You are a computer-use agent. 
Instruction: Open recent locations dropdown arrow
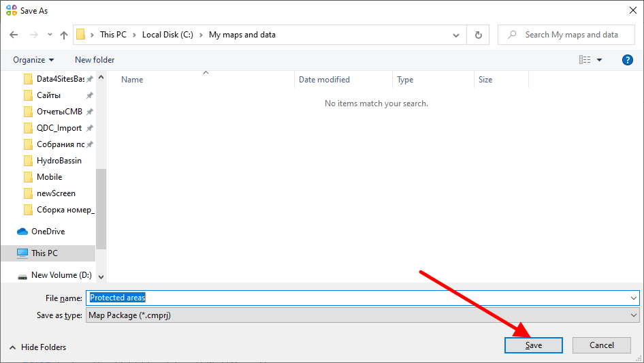point(50,35)
